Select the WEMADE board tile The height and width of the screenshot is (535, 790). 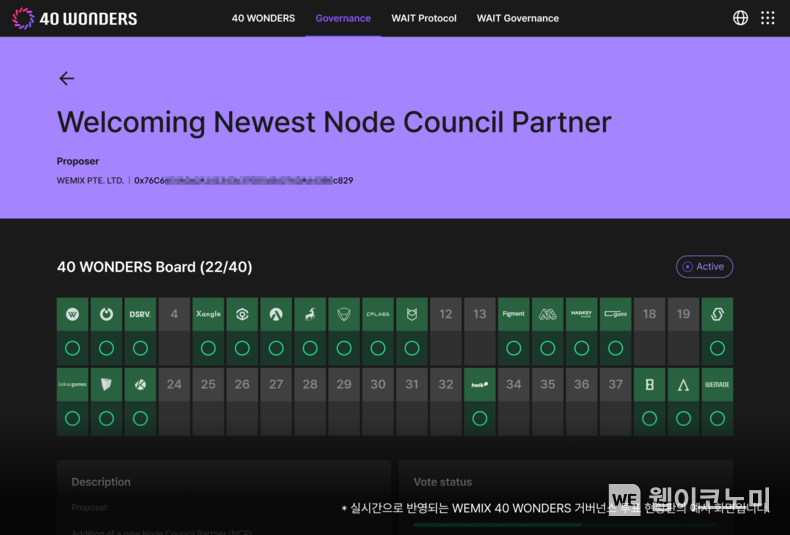[717, 384]
